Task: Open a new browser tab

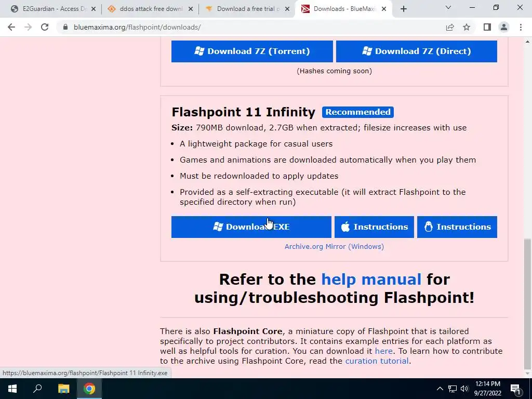Action: (x=403, y=9)
